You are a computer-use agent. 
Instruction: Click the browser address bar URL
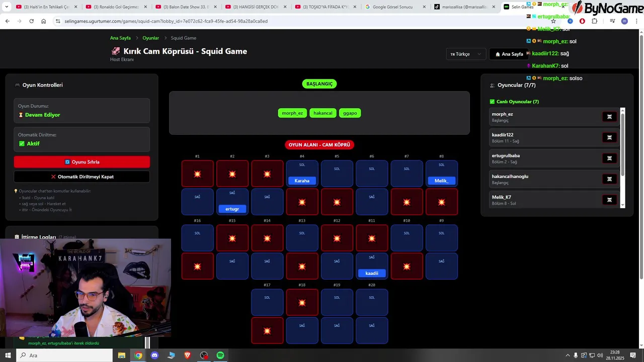tap(166, 21)
